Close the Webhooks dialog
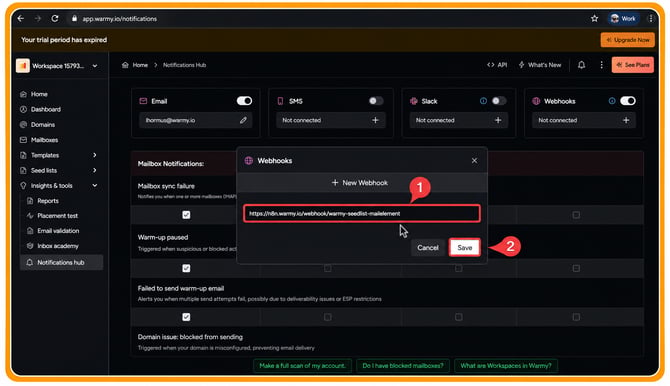Viewport: 670px width, 386px height. [474, 161]
